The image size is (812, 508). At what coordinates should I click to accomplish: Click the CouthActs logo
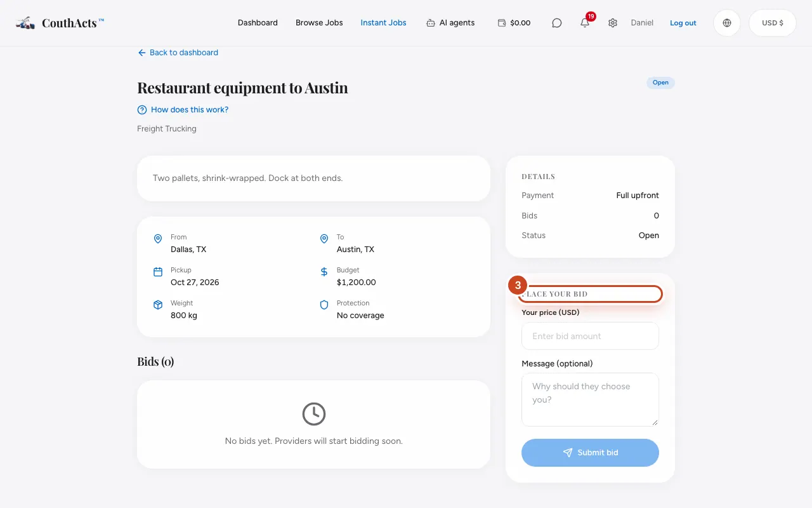(x=60, y=23)
